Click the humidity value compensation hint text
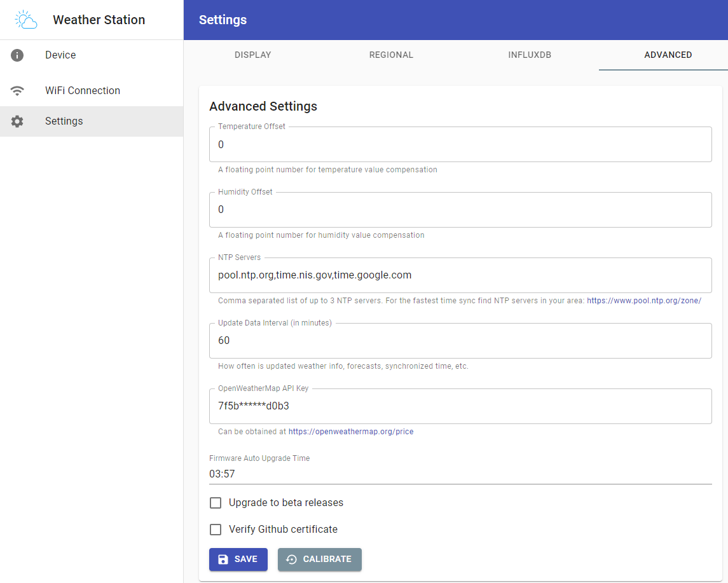 click(321, 235)
